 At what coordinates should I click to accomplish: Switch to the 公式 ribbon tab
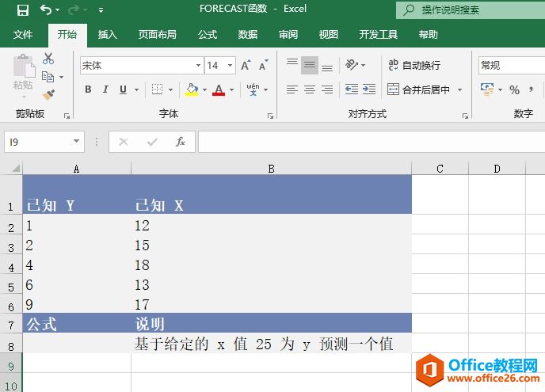click(x=208, y=34)
